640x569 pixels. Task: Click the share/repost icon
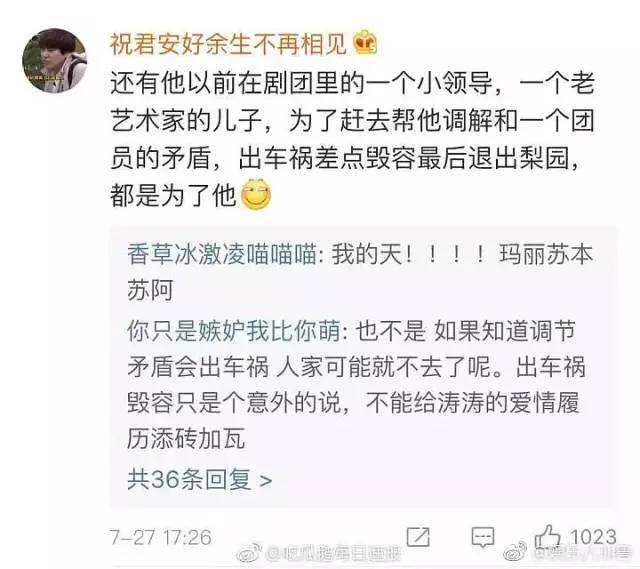(419, 537)
